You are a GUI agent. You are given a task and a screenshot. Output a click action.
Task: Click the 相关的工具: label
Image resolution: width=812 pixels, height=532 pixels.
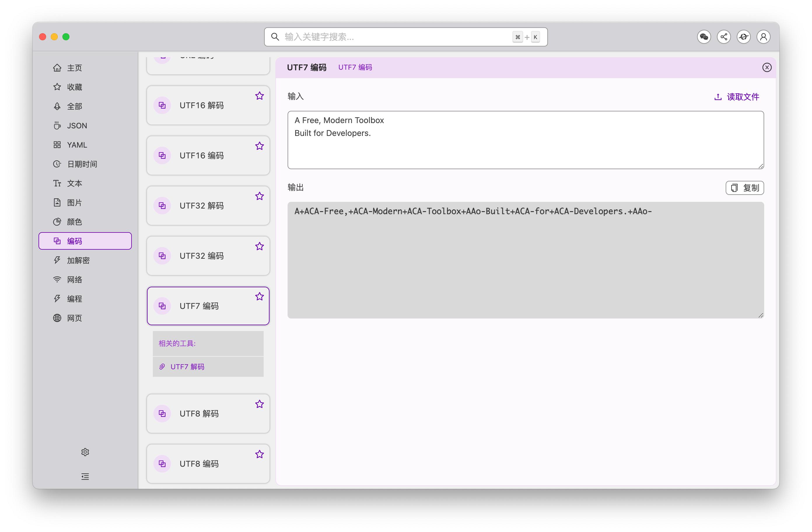(x=177, y=344)
